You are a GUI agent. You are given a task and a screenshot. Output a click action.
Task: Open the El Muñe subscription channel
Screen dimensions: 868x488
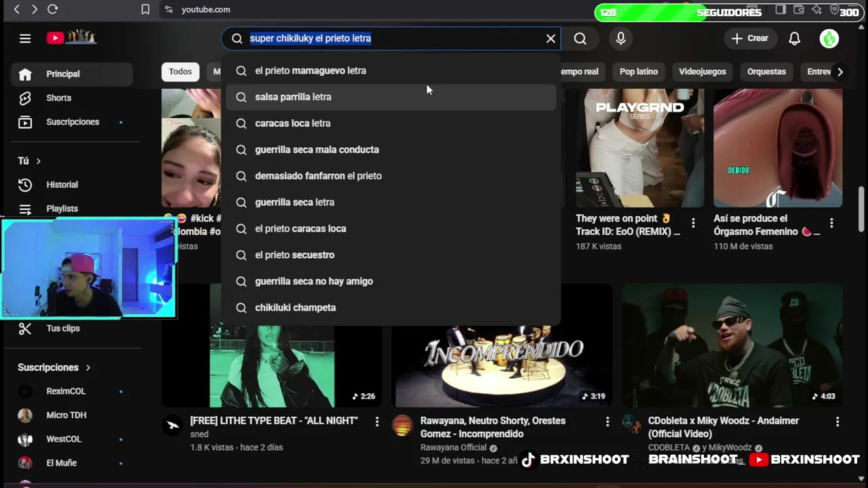coord(72,463)
